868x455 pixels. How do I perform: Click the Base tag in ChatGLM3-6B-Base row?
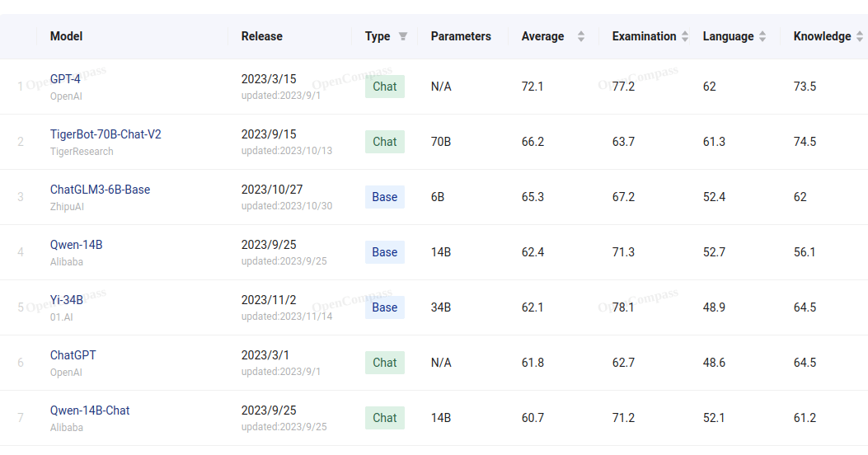(x=385, y=197)
